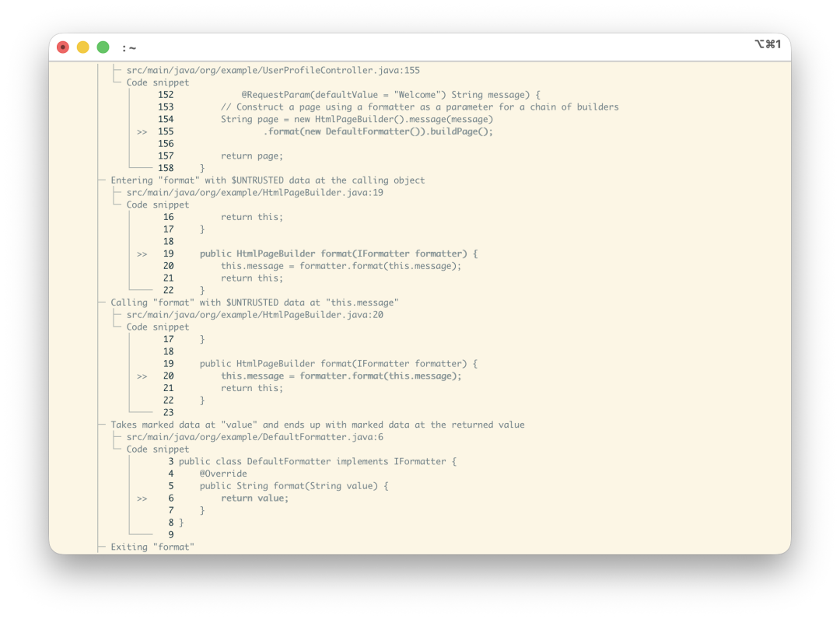Click the >> marker beside return value;

pyautogui.click(x=142, y=498)
